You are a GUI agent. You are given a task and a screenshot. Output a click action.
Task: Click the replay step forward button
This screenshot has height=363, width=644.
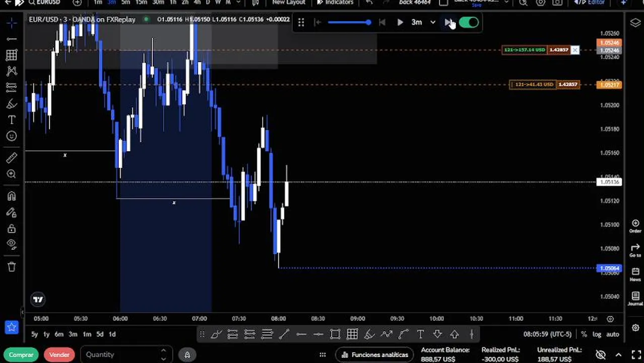click(x=447, y=22)
